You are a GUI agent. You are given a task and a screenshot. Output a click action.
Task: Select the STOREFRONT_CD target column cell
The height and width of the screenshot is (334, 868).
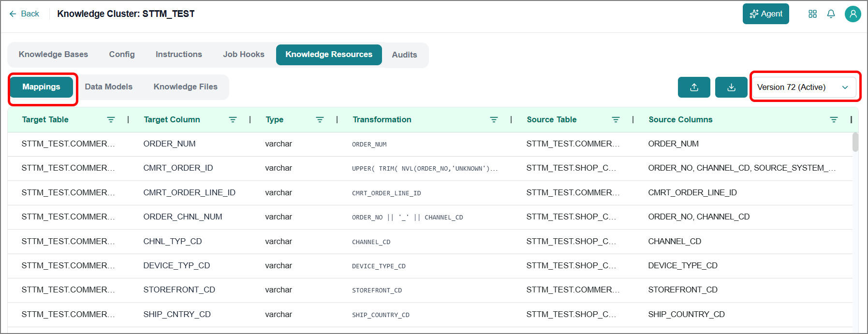[179, 290]
